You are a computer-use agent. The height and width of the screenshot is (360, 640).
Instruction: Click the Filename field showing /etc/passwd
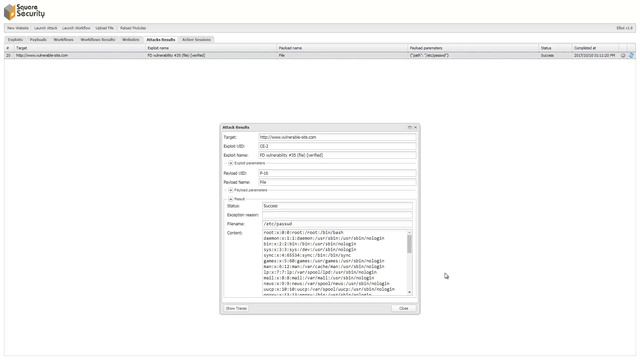click(337, 224)
